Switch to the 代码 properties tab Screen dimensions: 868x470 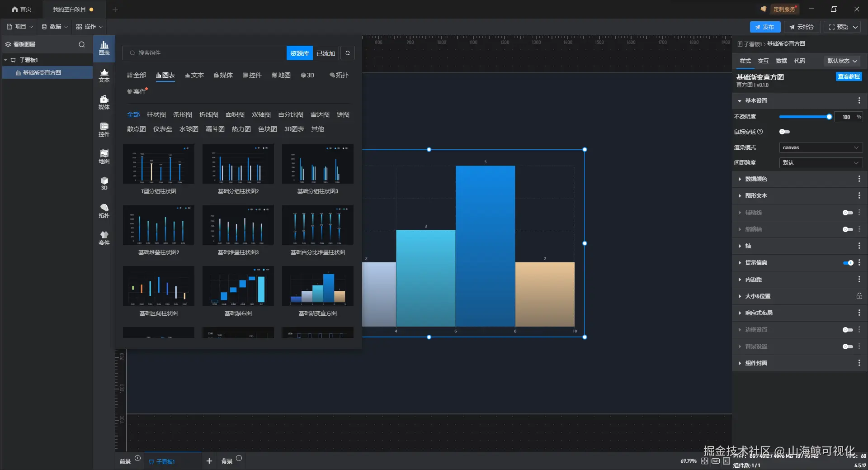click(799, 61)
